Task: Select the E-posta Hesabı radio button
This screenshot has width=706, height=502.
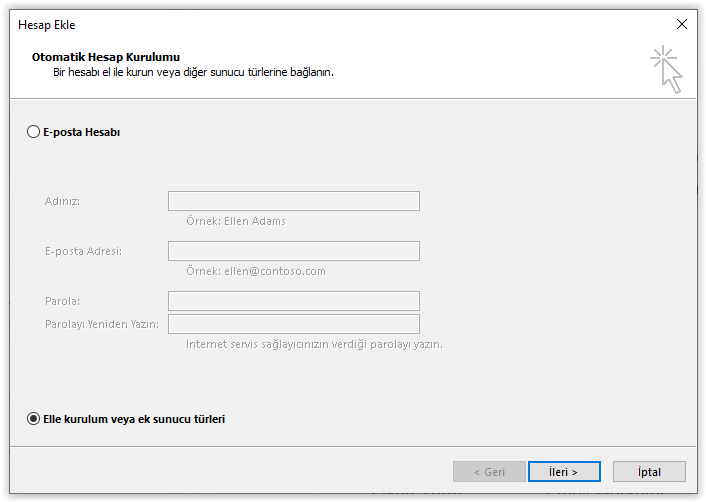Action: click(x=33, y=132)
